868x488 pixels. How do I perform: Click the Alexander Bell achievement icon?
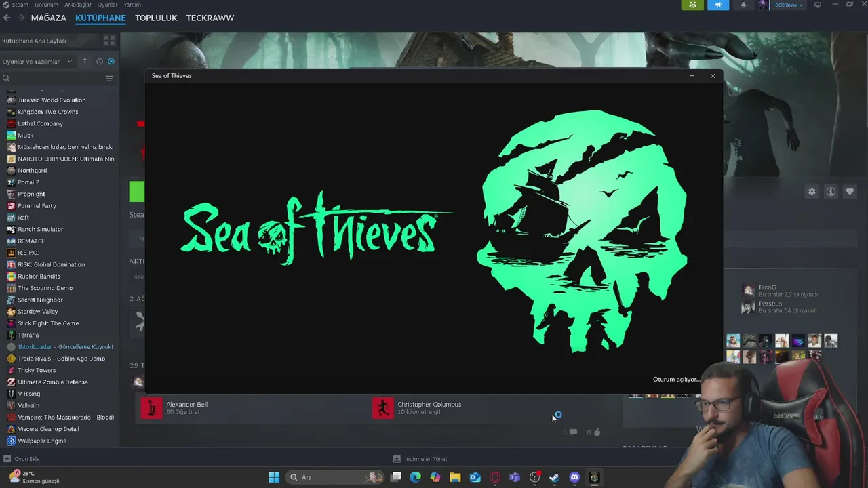point(151,408)
